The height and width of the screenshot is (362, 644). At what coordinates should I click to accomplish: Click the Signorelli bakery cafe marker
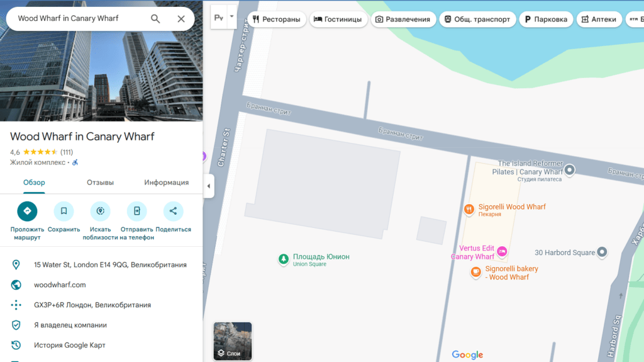click(x=475, y=272)
